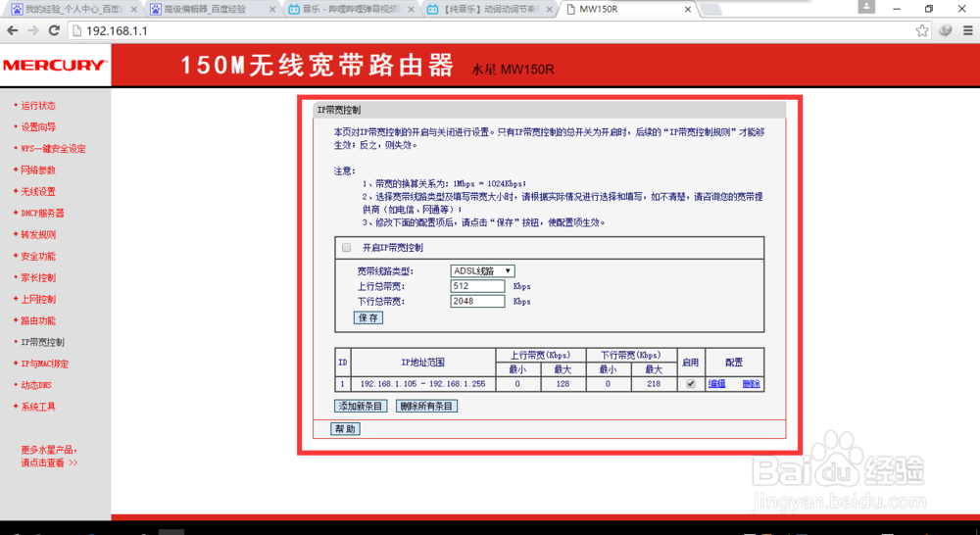This screenshot has width=980, height=535.
Task: Untick the 启用 checkbox in rule row 1
Action: [691, 384]
